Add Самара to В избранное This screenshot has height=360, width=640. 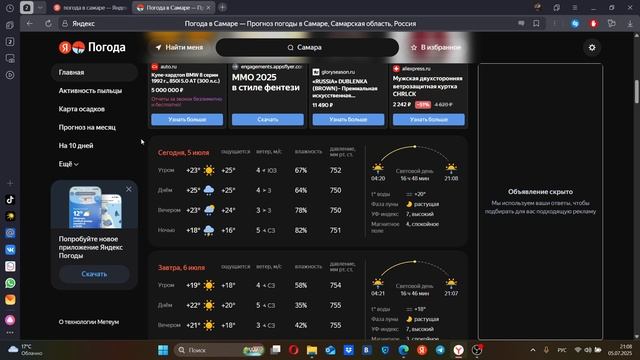[436, 47]
